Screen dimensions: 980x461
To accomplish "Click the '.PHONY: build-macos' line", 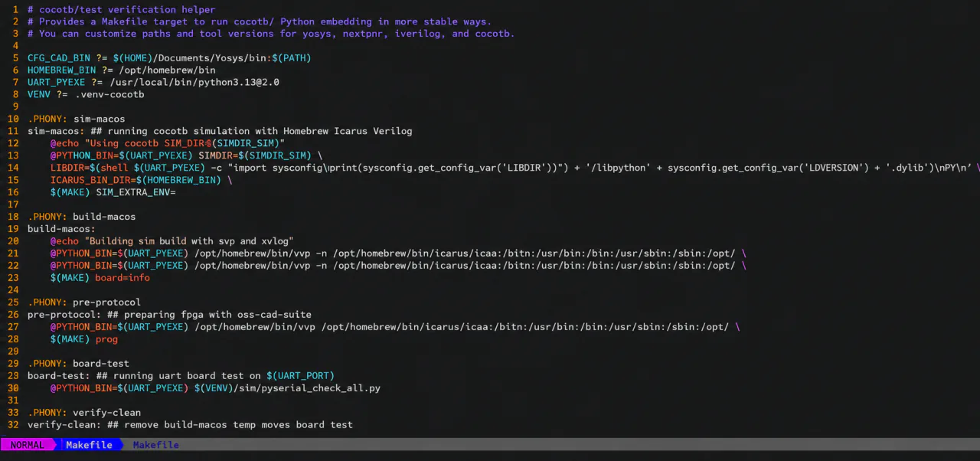I will [x=82, y=217].
